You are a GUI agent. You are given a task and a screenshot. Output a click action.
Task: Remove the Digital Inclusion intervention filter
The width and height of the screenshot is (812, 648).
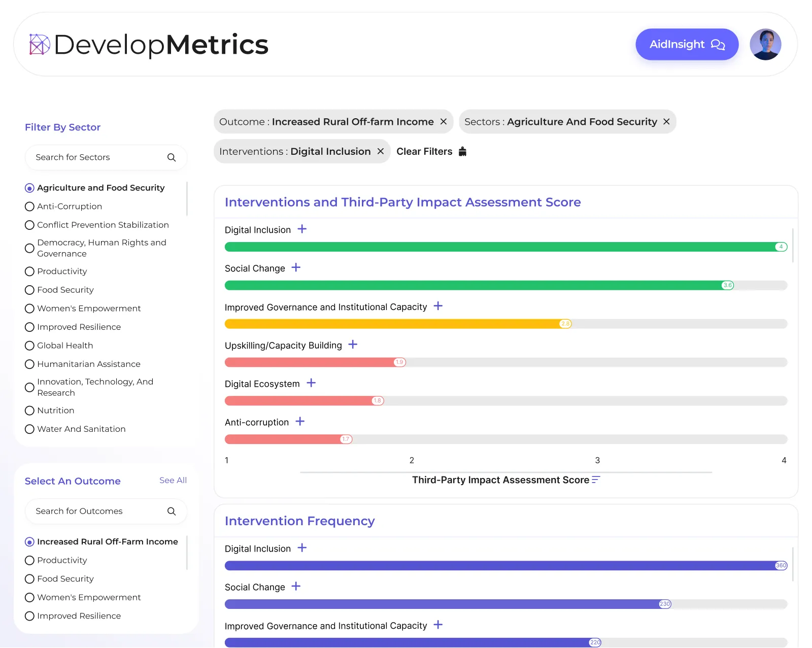point(380,151)
